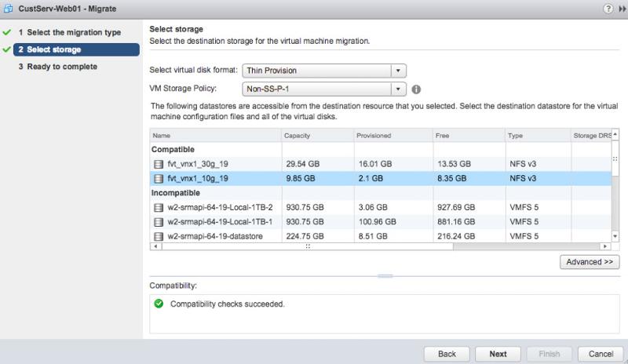Select the w2-srmapi-64-19-Local-1TB-2 datastore

point(381,207)
